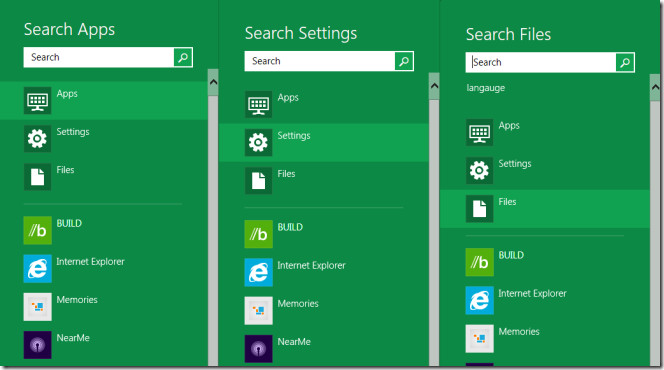
Task: Select BUILD label in Search Settings panel
Action: point(290,227)
